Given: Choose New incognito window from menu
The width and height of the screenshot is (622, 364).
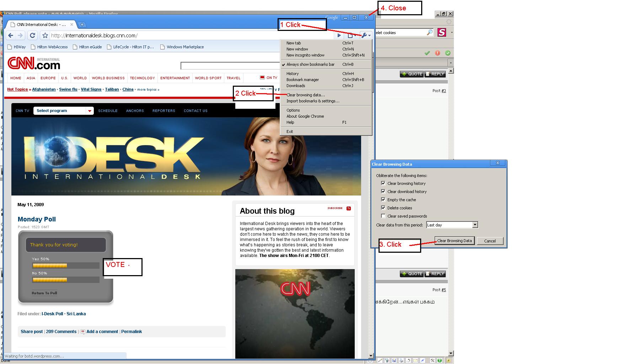Looking at the screenshot, I should pos(305,55).
